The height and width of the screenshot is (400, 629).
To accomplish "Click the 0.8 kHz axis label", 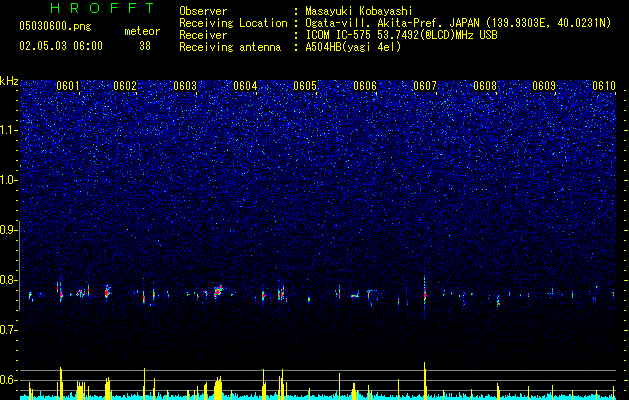I will (x=9, y=280).
